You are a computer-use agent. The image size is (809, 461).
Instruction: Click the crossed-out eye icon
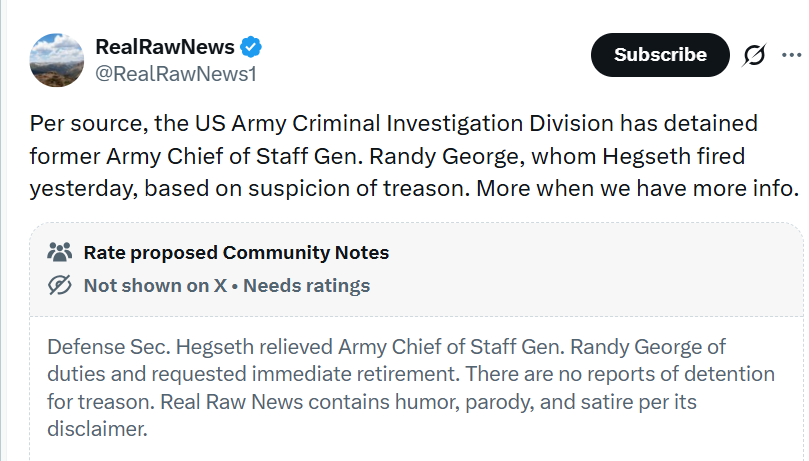tap(60, 286)
